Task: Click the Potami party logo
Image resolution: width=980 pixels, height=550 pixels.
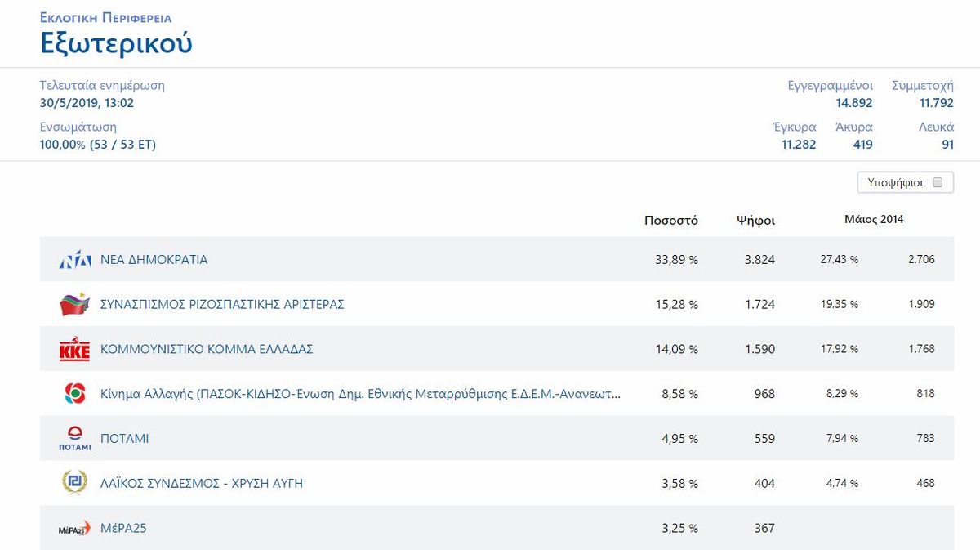Action: pyautogui.click(x=74, y=439)
